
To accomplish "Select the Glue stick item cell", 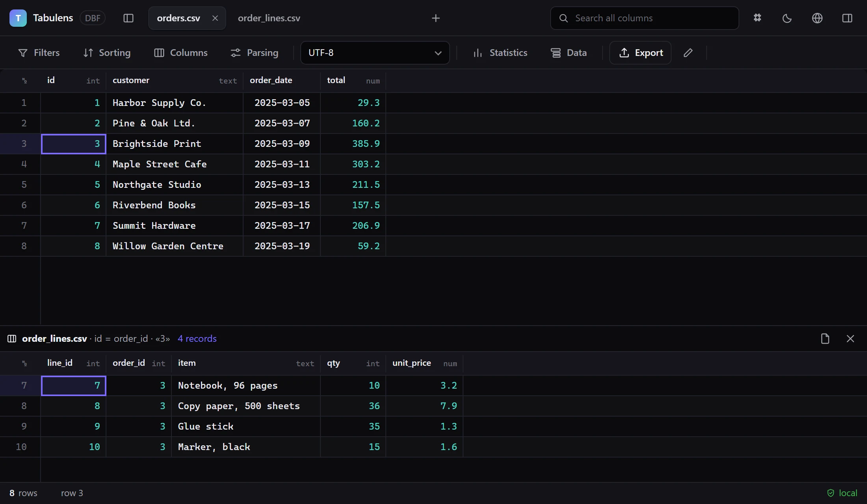I will click(x=246, y=427).
